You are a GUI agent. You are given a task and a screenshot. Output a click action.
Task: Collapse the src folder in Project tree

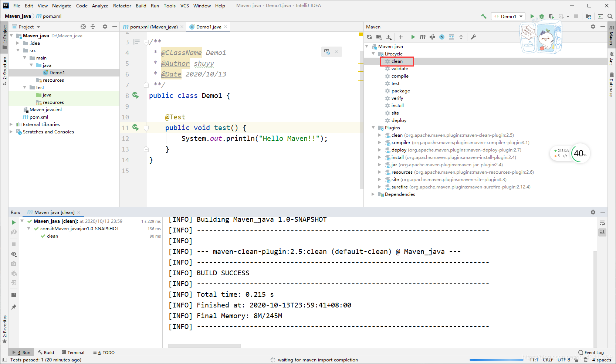pos(18,50)
